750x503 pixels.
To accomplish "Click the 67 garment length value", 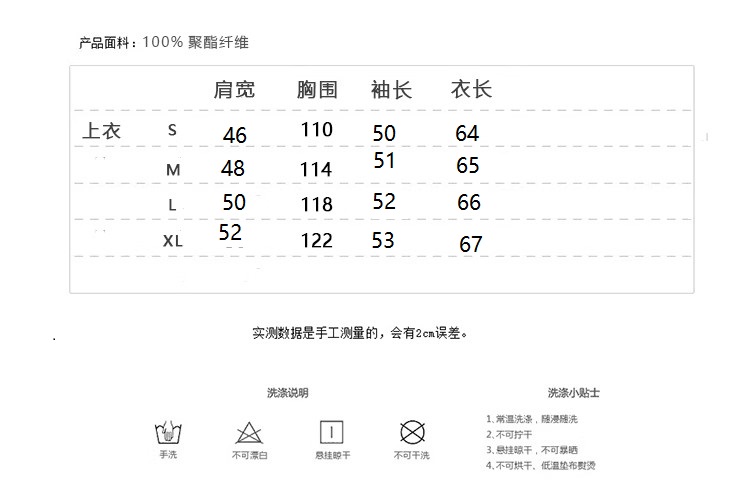I will (471, 244).
